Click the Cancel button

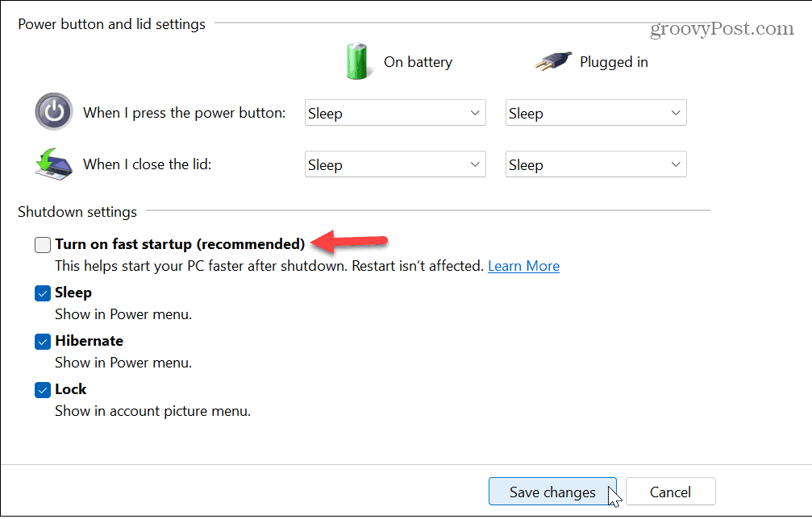tap(671, 492)
